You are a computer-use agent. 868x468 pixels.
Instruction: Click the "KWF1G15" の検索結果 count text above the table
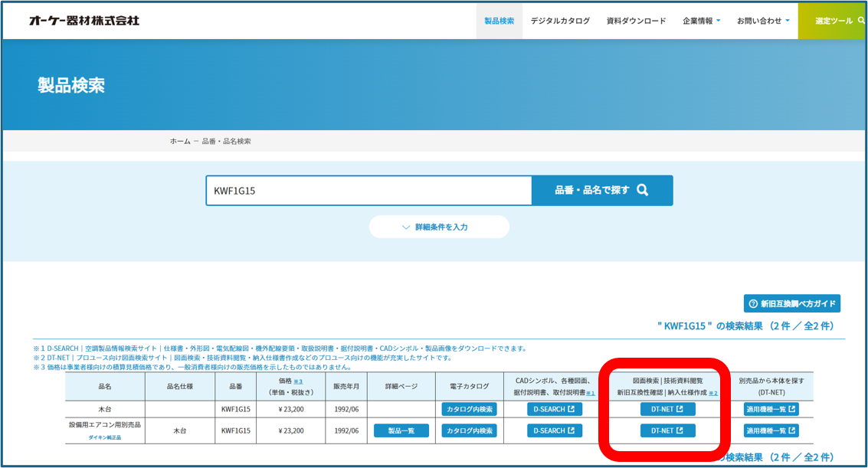745,326
